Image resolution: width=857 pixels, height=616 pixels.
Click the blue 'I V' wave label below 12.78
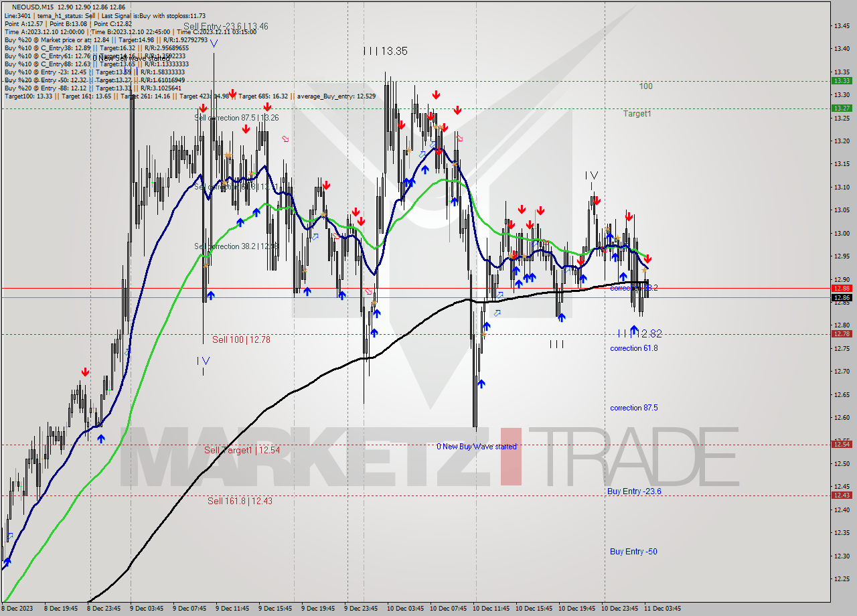(204, 361)
